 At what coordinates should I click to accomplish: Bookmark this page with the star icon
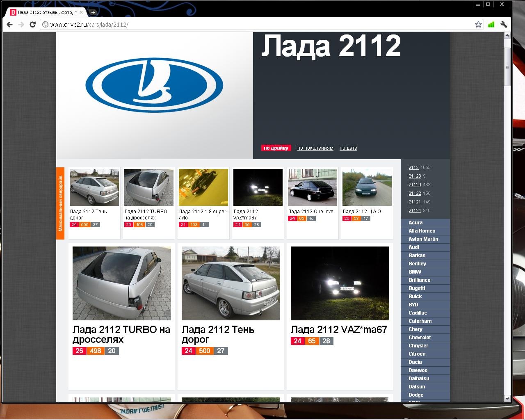coord(478,25)
